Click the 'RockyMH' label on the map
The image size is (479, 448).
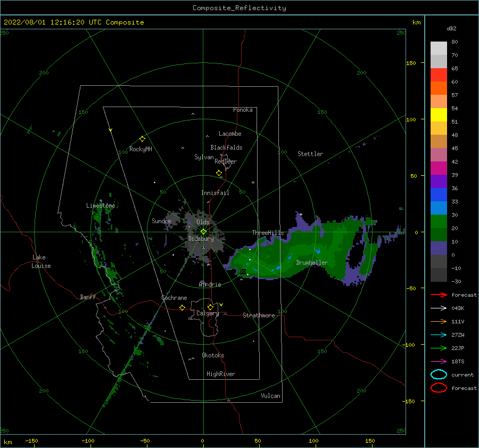click(x=141, y=149)
